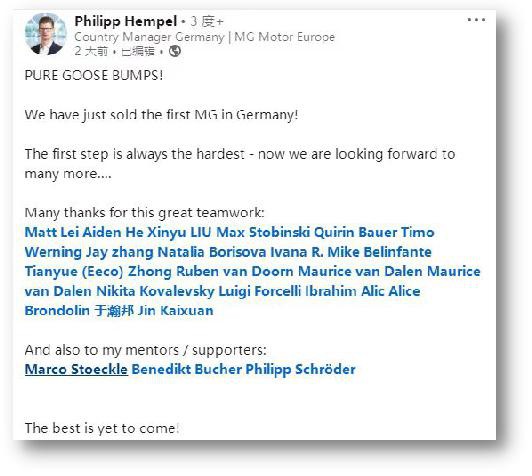Open the Jin Kaixuan mention
This screenshot has height=476, width=532.
[x=175, y=311]
